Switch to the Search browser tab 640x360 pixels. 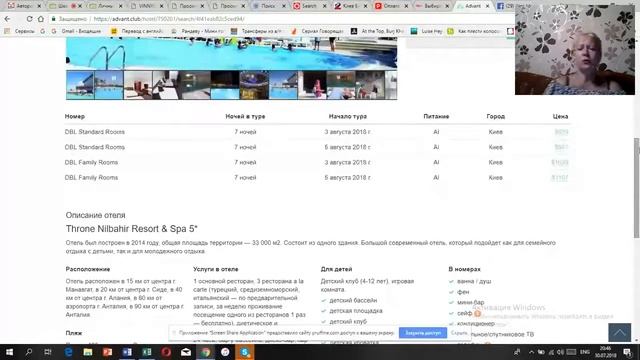click(309, 6)
